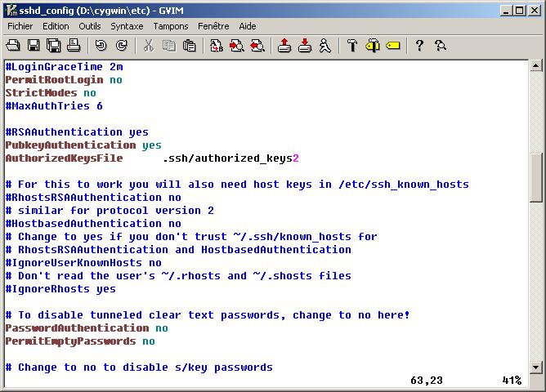The height and width of the screenshot is (392, 546).
Task: Open the Aide menu
Action: 247,26
